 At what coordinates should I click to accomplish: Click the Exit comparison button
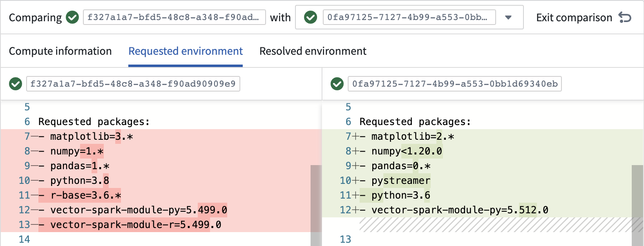pyautogui.click(x=584, y=18)
